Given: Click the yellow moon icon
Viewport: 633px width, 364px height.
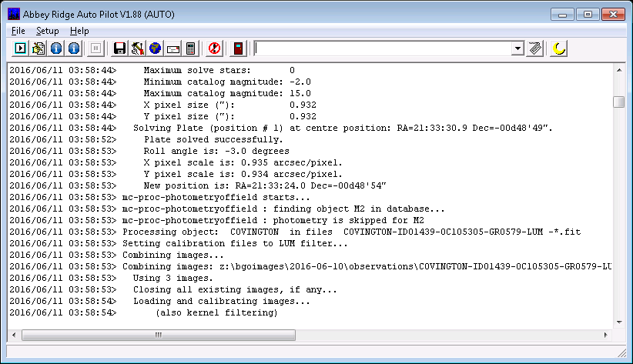Looking at the screenshot, I should click(559, 48).
